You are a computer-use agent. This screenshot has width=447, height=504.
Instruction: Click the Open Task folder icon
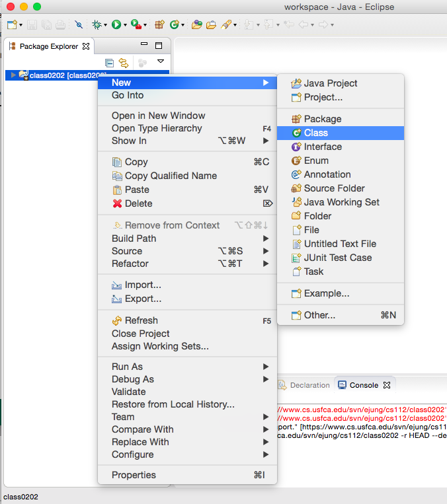point(211,24)
